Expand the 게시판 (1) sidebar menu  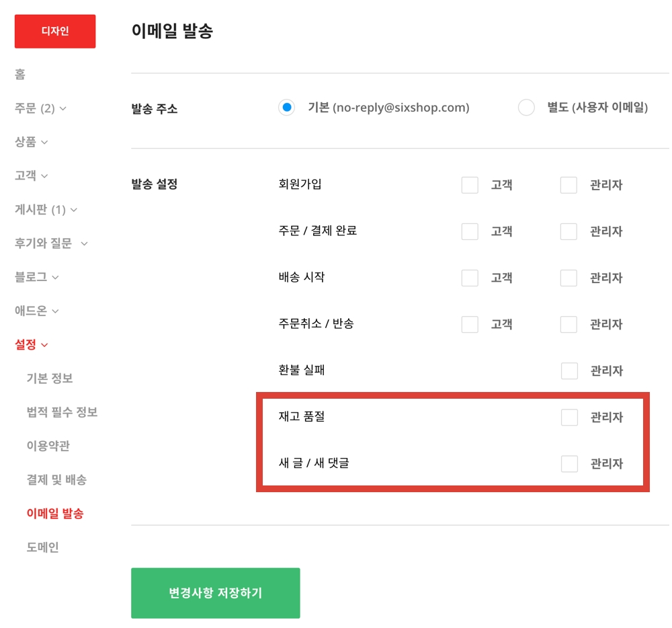click(x=46, y=210)
